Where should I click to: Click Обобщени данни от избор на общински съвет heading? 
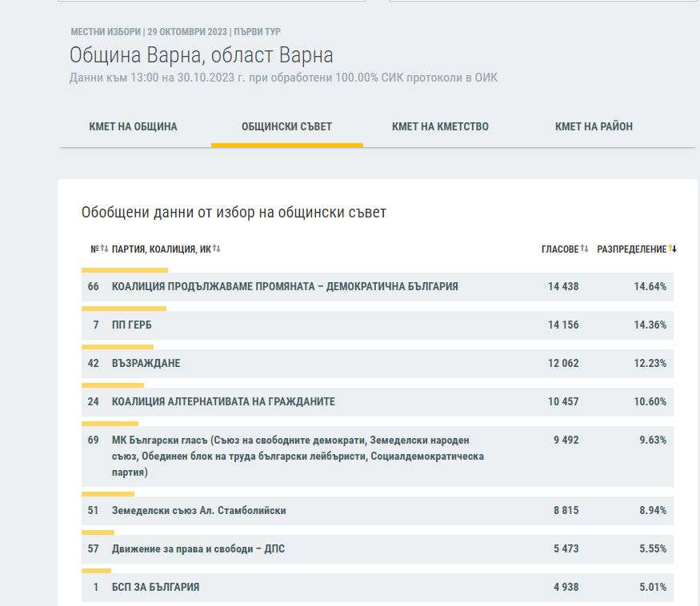(x=234, y=213)
